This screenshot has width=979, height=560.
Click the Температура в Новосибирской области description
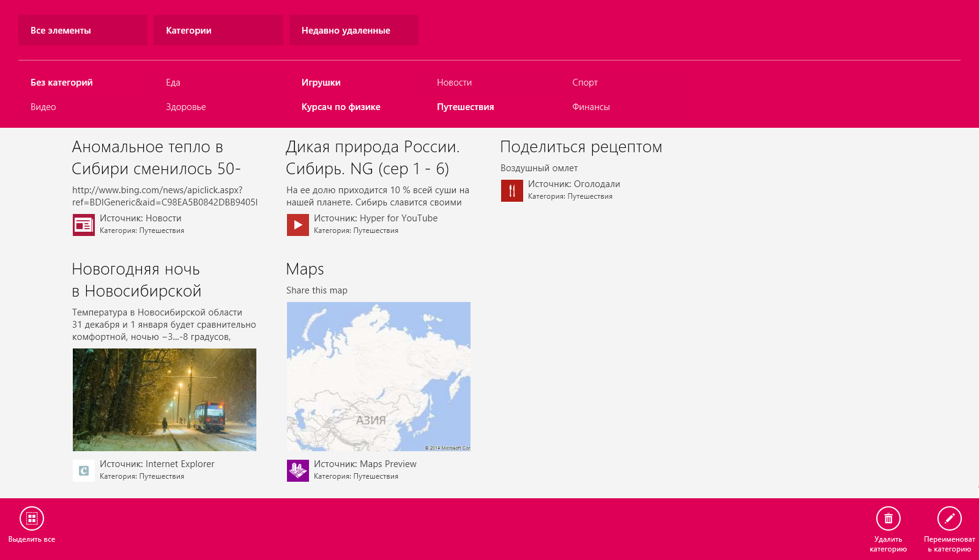164,325
